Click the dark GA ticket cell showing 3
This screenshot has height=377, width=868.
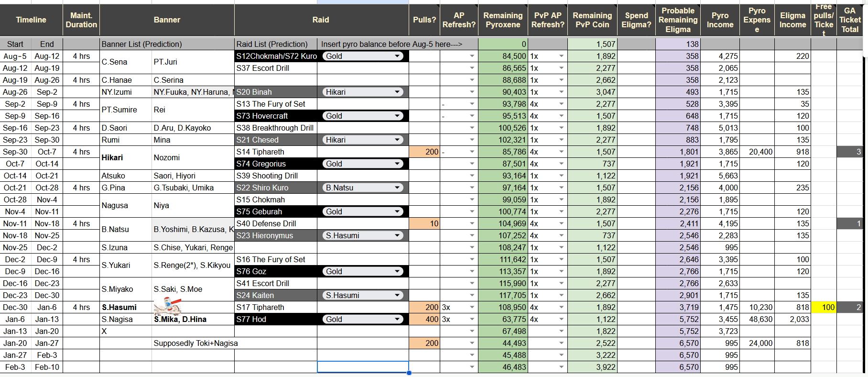[x=850, y=152]
